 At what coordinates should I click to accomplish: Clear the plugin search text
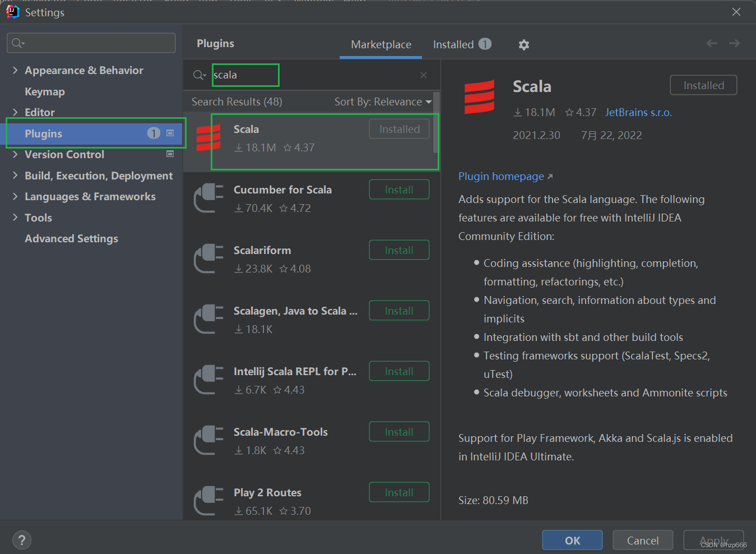(424, 75)
